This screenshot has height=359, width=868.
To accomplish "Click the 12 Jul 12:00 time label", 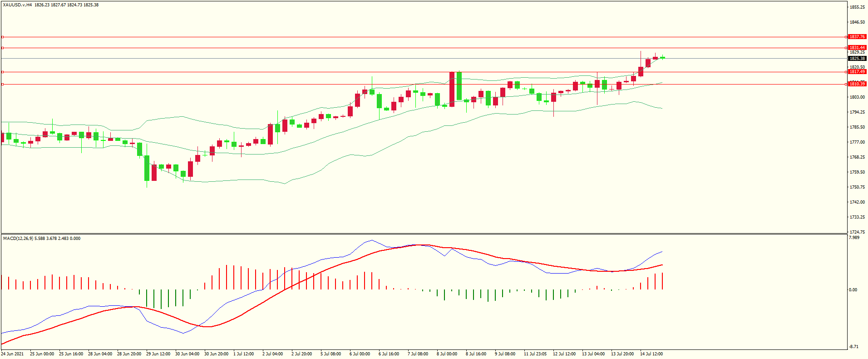I will (x=564, y=354).
